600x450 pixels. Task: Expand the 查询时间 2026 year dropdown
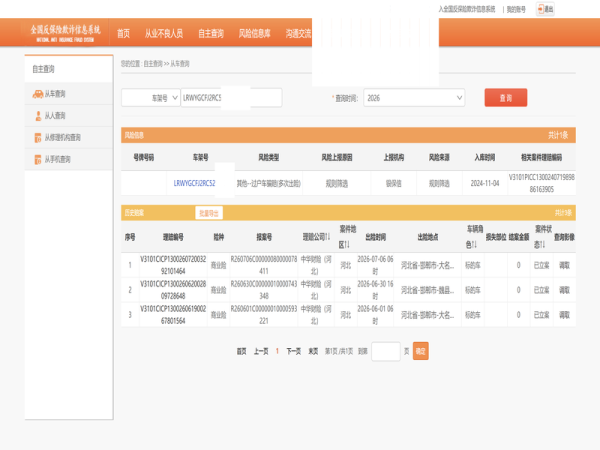coord(414,98)
